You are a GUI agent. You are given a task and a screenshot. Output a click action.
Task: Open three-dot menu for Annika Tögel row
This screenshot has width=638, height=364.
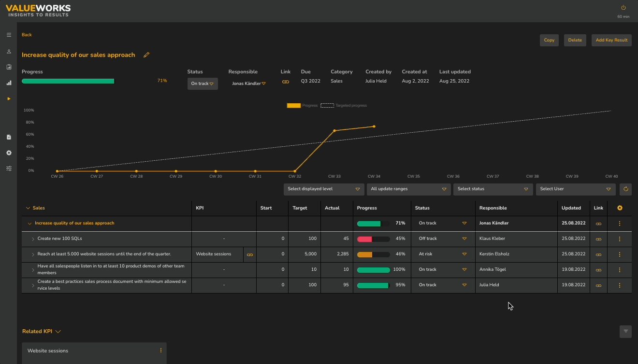(x=620, y=270)
